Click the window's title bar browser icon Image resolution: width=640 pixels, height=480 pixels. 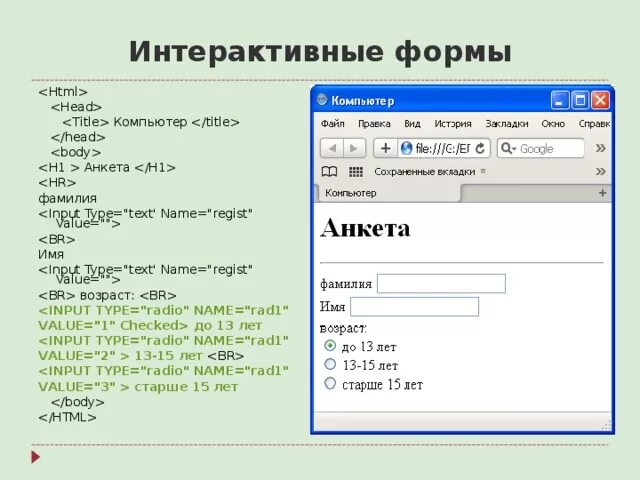point(322,100)
